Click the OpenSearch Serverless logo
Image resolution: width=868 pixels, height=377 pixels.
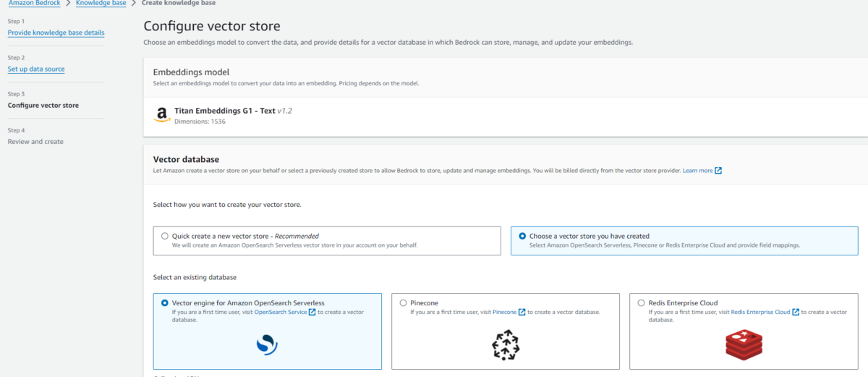tap(268, 344)
